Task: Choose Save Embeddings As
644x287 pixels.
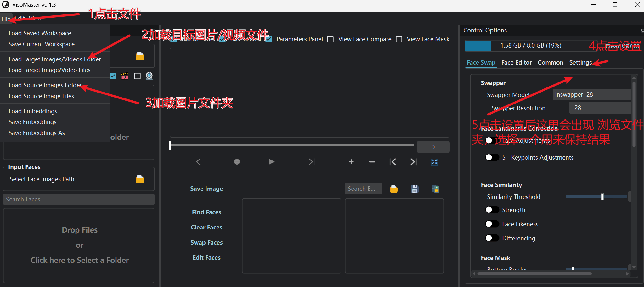Action: coord(37,133)
